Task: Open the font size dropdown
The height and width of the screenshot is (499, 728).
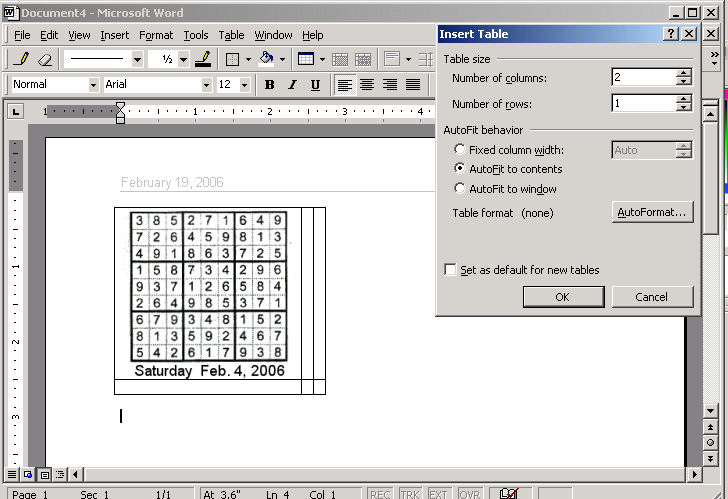Action: [x=245, y=85]
